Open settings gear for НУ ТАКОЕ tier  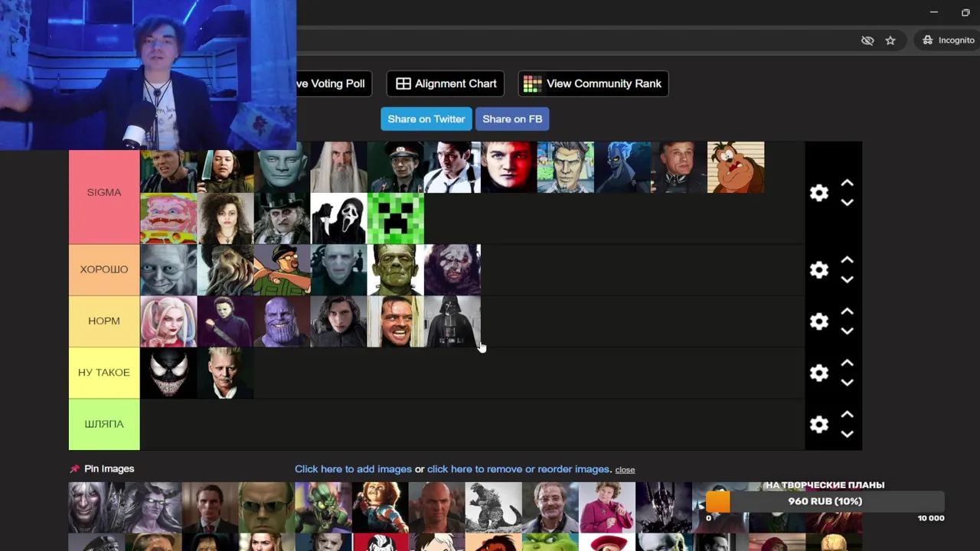(819, 373)
